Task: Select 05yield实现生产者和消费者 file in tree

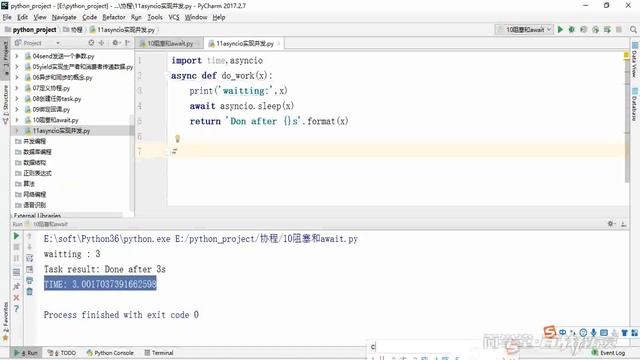Action: [x=78, y=67]
